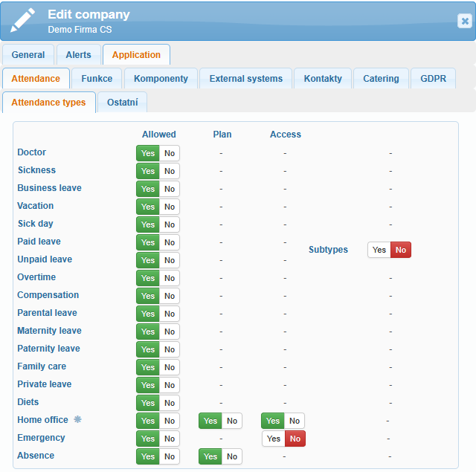Set Doctor allowed to No
The width and height of the screenshot is (476, 472).
170,153
